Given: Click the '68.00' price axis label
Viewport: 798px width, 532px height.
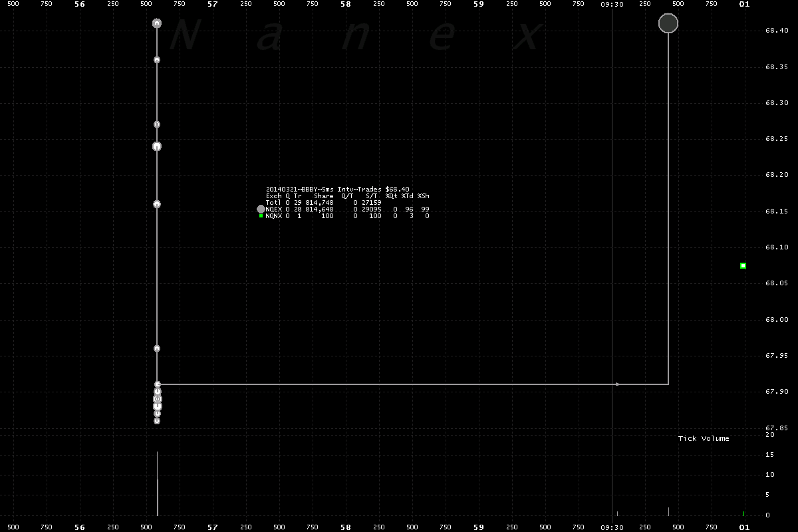Looking at the screenshot, I should 777,320.
